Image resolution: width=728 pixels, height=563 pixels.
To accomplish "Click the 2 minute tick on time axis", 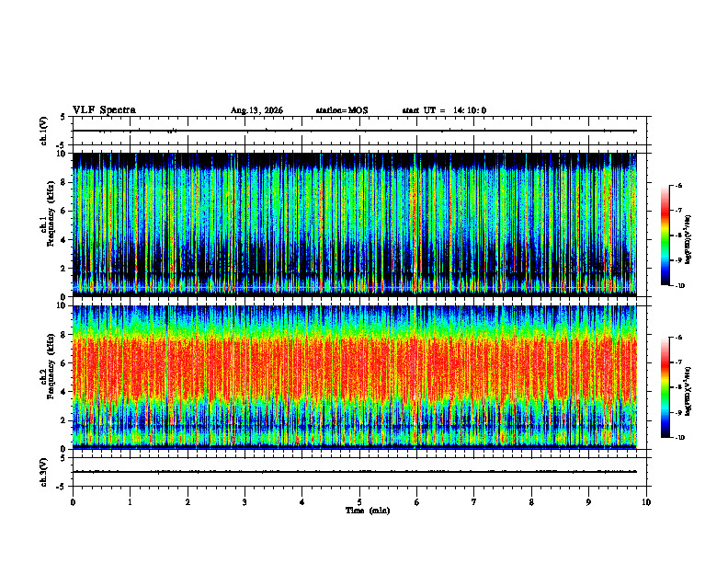I will pyautogui.click(x=188, y=502).
